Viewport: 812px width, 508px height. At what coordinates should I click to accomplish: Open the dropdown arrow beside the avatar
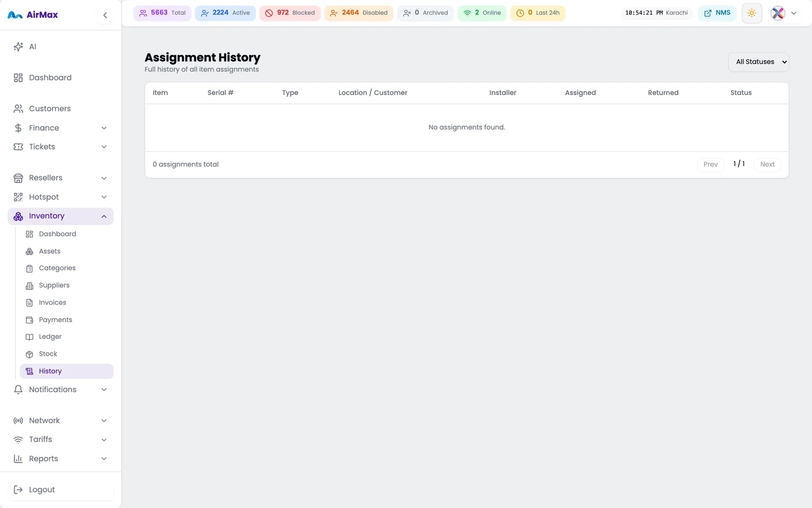click(794, 13)
